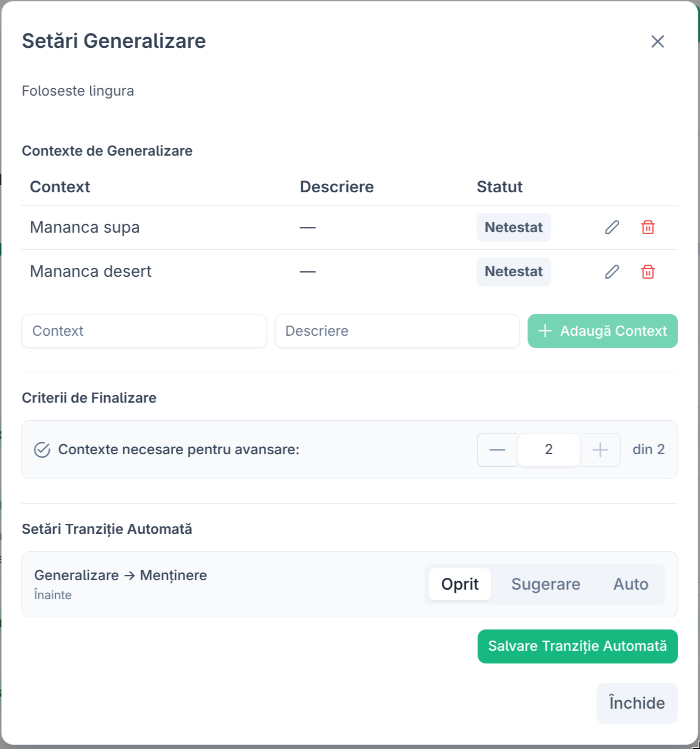Select the Context column header
Image resolution: width=700 pixels, height=749 pixels.
[x=59, y=186]
